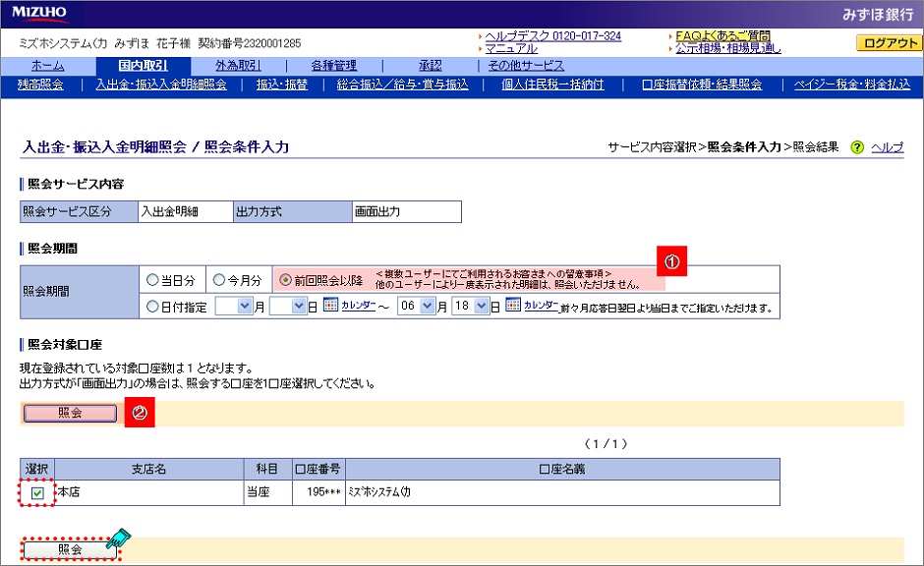Click the 入出金明細 service type value
This screenshot has width=924, height=566.
186,211
